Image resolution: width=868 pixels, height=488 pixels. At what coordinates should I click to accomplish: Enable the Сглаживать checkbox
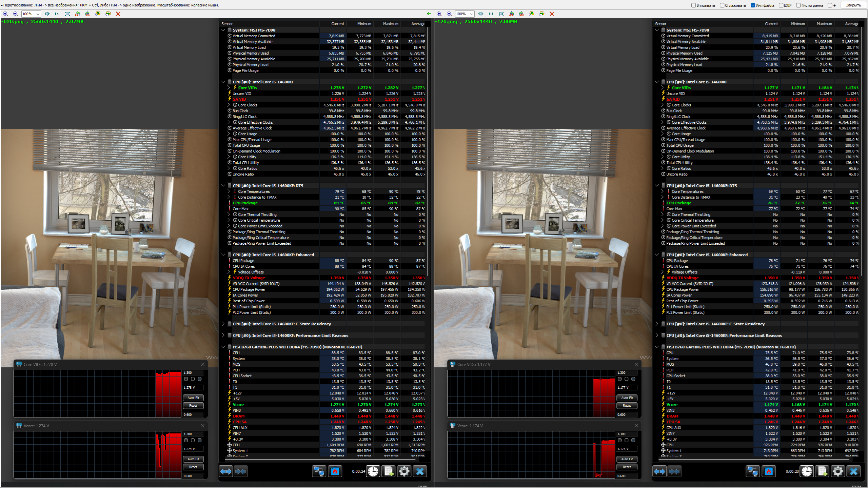pos(722,5)
